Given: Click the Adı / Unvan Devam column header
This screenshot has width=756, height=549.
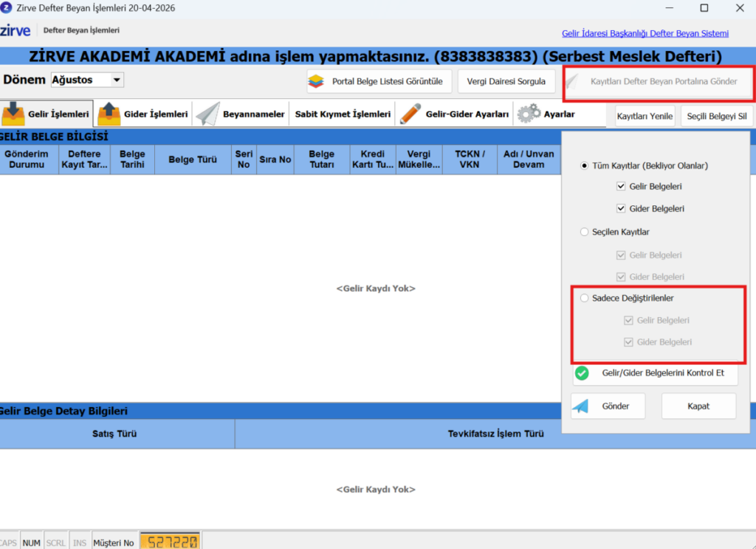Looking at the screenshot, I should (x=529, y=159).
